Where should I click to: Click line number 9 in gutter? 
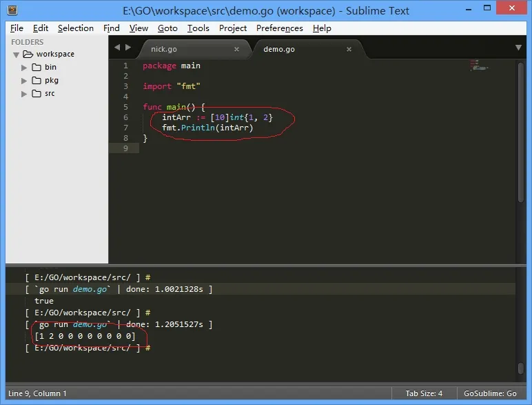tap(125, 148)
